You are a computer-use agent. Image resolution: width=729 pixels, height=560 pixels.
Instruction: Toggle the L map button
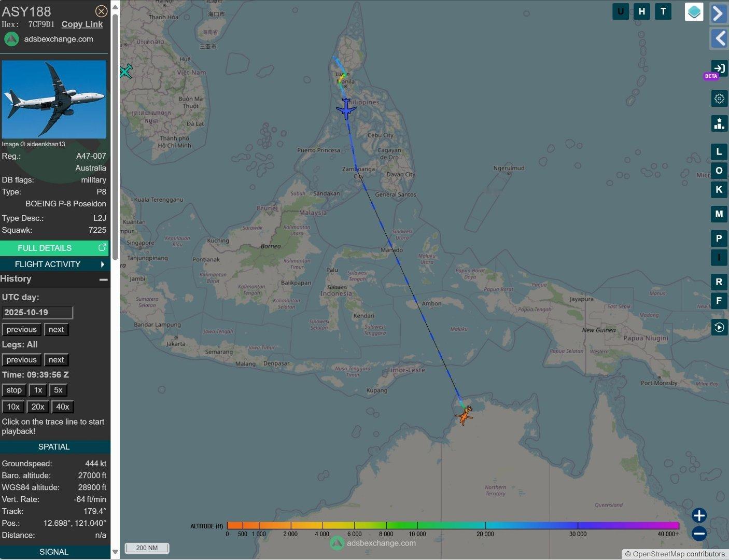click(x=719, y=152)
